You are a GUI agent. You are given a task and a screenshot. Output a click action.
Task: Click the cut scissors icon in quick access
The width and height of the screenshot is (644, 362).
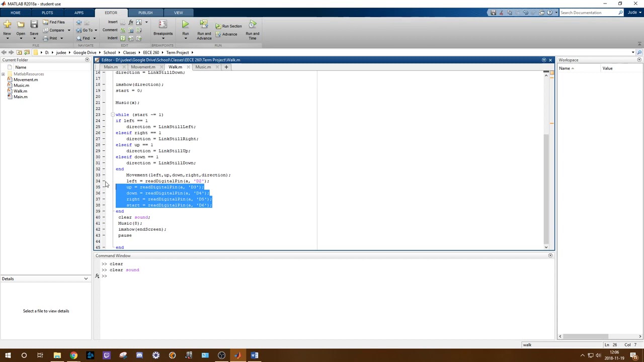pyautogui.click(x=501, y=13)
